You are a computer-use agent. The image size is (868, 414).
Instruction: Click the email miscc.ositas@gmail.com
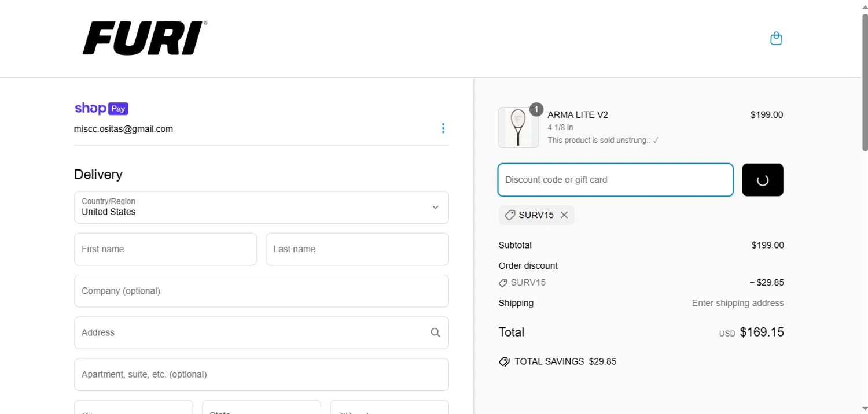click(123, 129)
